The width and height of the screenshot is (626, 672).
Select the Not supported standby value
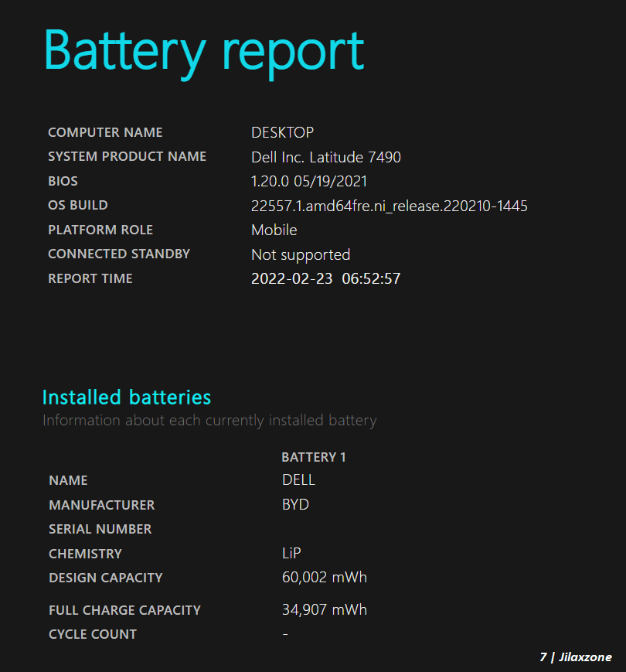(301, 255)
